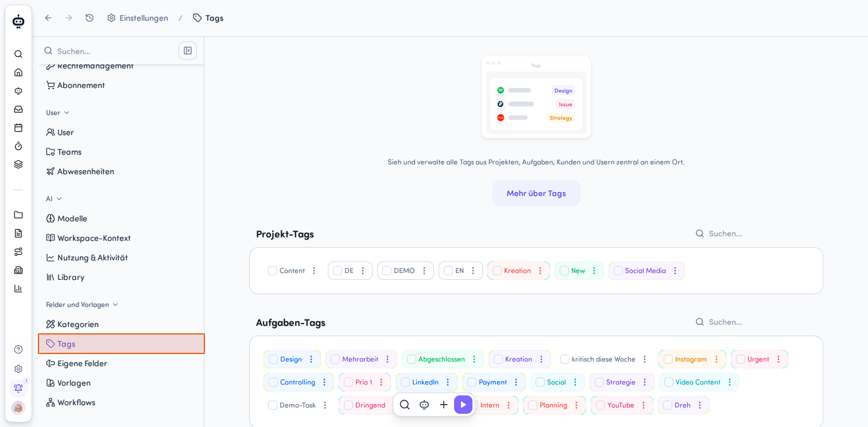Click the plus icon in floating bar
Viewport: 868px width, 427px height.
[x=444, y=405]
